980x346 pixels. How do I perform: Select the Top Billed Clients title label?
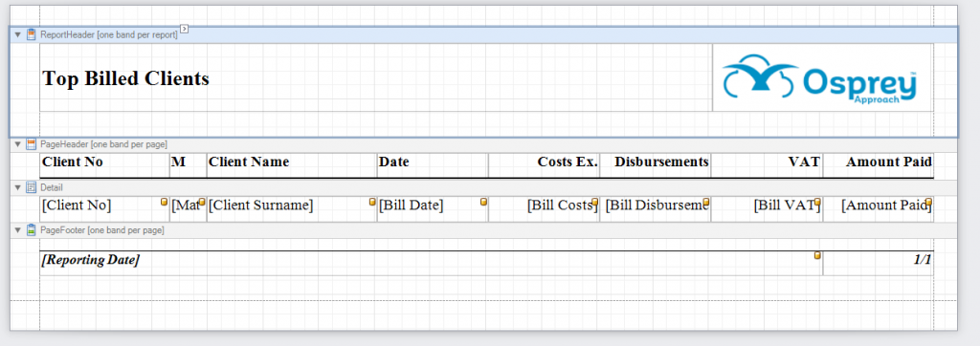(x=375, y=78)
